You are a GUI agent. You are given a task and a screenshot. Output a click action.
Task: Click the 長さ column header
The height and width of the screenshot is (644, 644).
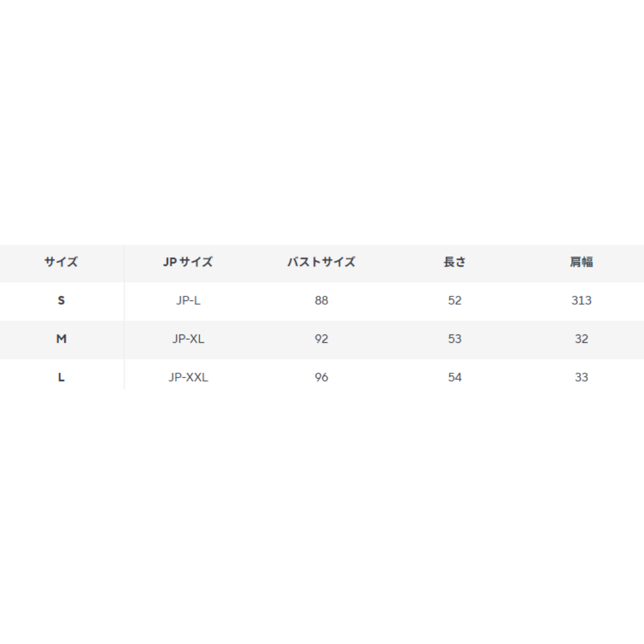coord(454,262)
